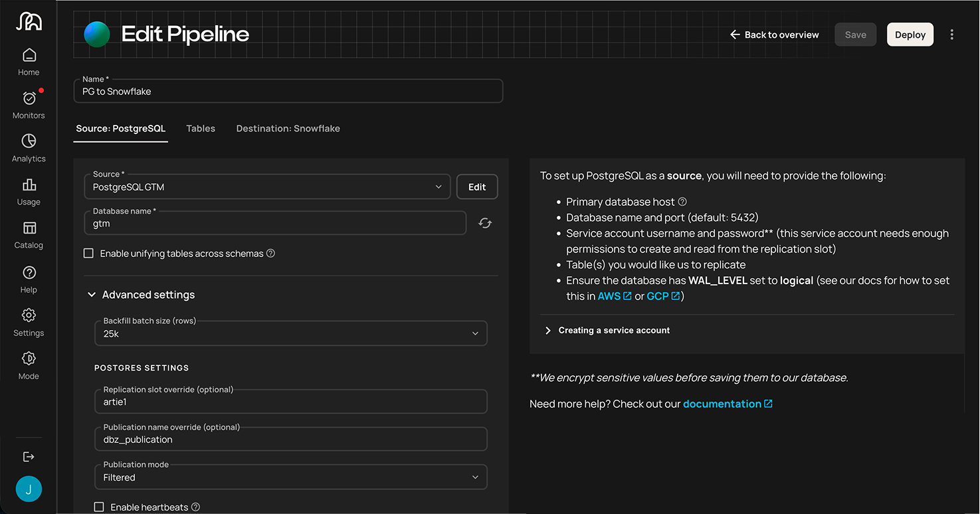The image size is (980, 514).
Task: Go to Home in the sidebar
Action: pos(29,62)
